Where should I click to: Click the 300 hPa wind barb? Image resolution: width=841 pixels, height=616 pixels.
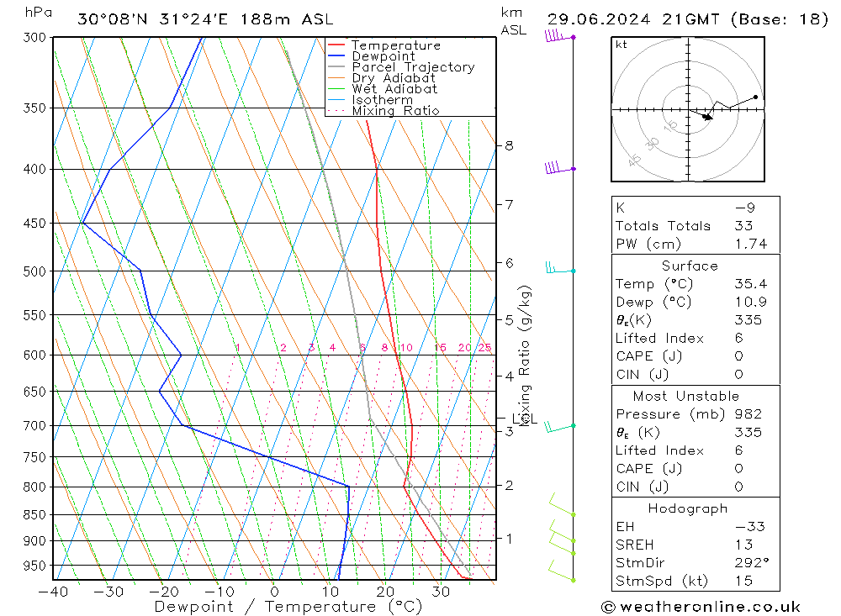(x=559, y=36)
